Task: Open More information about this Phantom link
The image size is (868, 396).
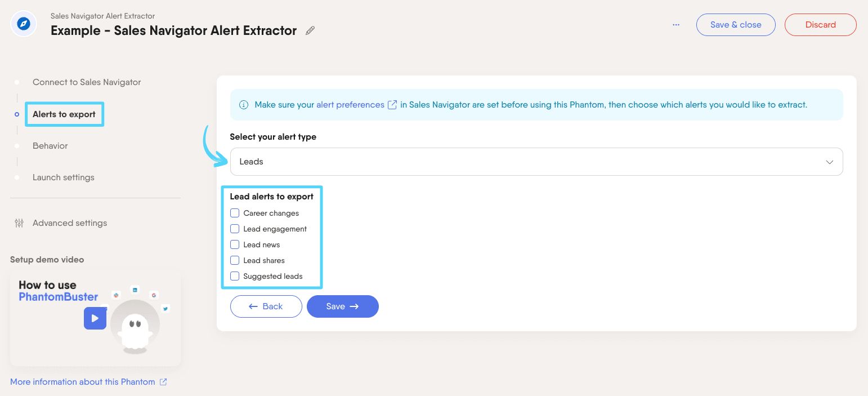Action: 83,382
